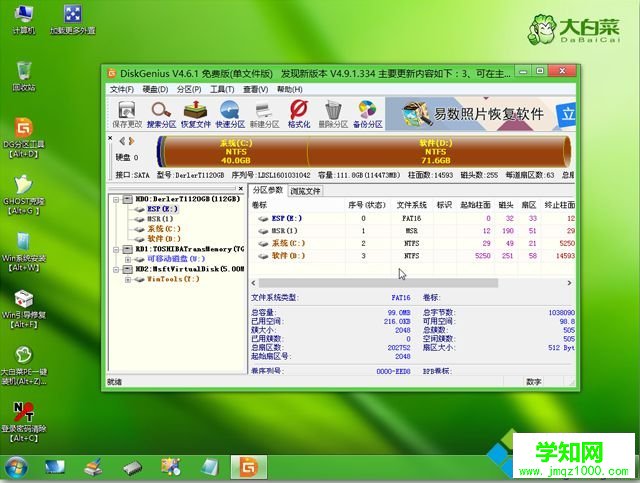Open 计算机 desktop icon
This screenshot has width=640, height=483.
[24, 20]
